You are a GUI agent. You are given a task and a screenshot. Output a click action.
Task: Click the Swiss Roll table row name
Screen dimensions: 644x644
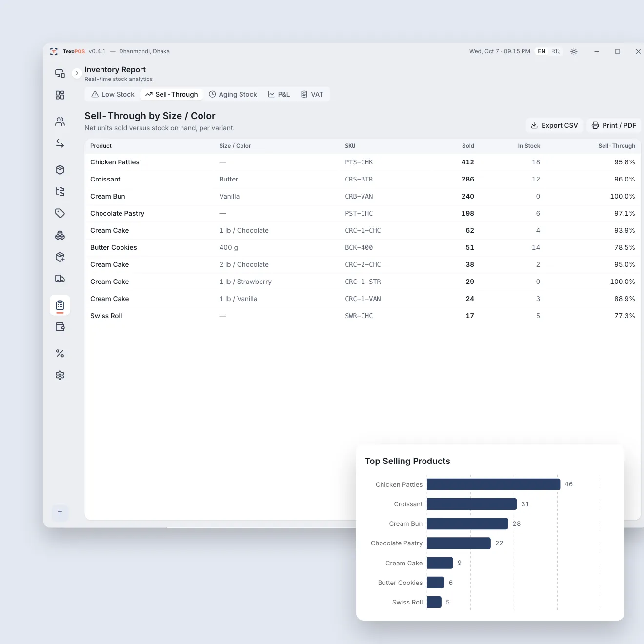[106, 316]
